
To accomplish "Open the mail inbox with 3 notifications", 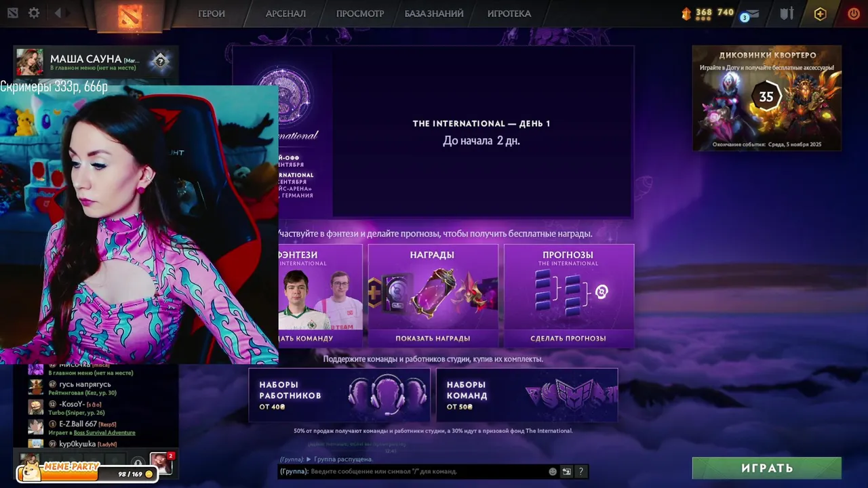I will [x=750, y=15].
